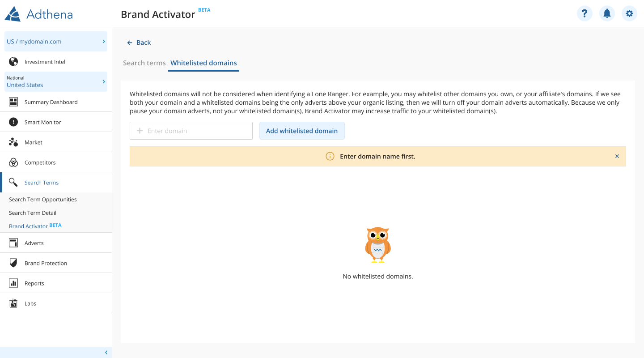Click the Summary Dashboard icon
The height and width of the screenshot is (358, 644).
click(13, 102)
